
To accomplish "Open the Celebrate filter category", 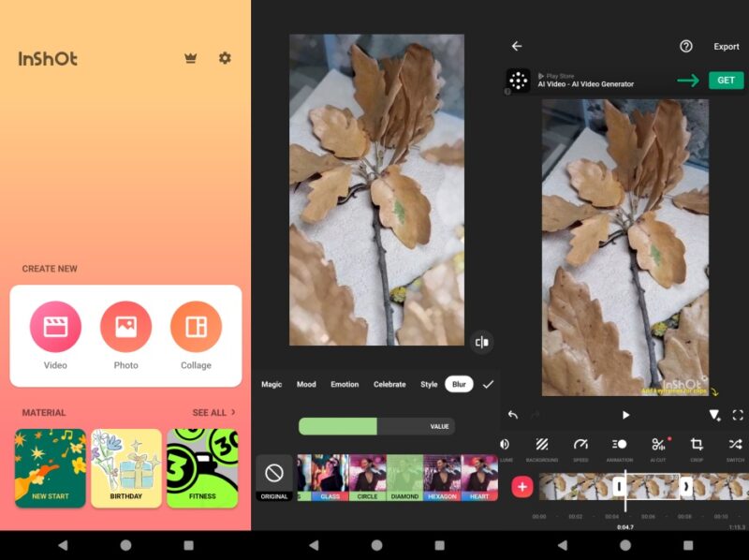I will pyautogui.click(x=389, y=384).
